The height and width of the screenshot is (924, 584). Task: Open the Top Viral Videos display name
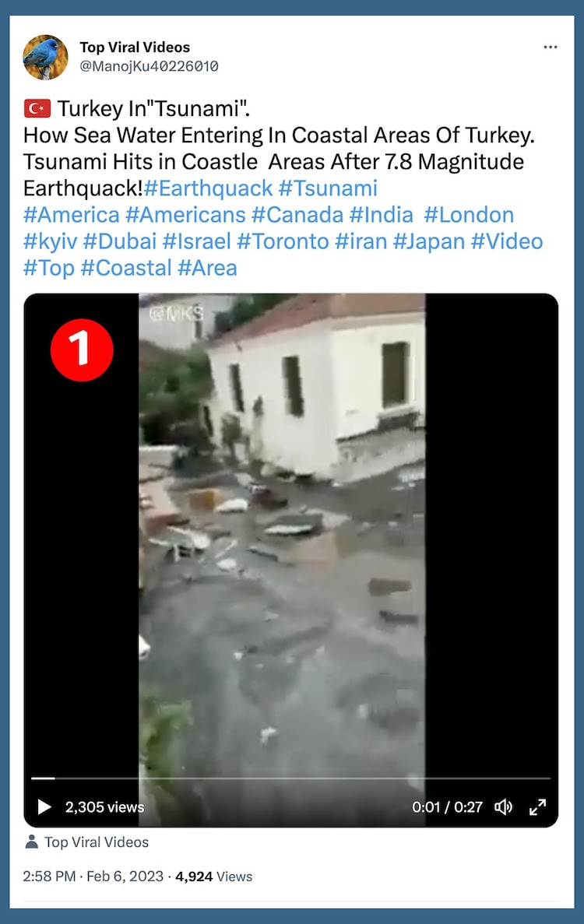(x=135, y=47)
